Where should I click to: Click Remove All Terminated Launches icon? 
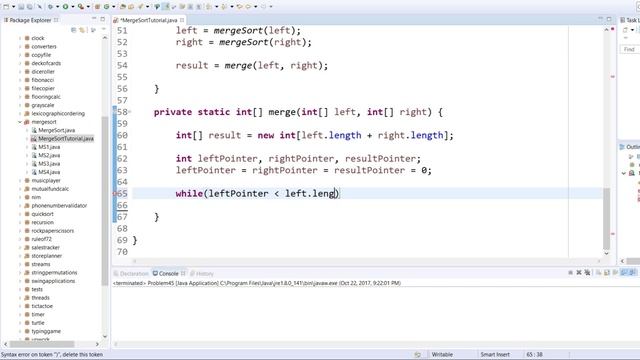[x=587, y=273]
